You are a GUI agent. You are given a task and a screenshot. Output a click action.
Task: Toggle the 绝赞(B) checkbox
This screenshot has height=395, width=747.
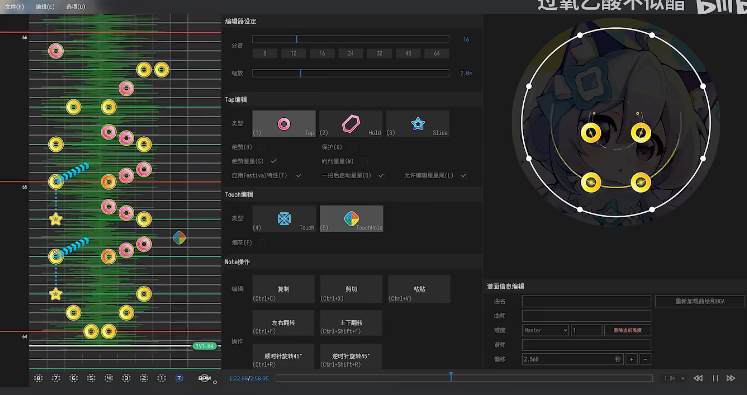coord(262,147)
